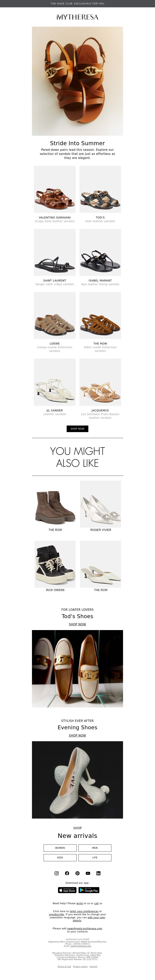Open the Facebook social icon

67,873
